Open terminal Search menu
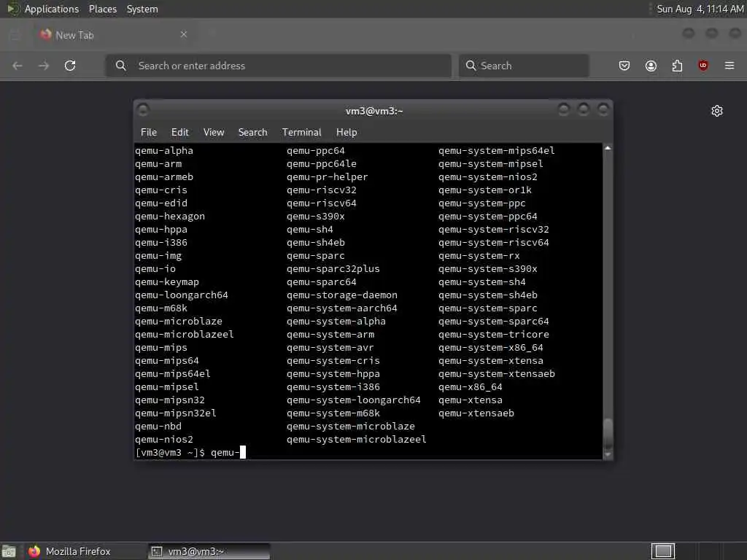 tap(252, 133)
